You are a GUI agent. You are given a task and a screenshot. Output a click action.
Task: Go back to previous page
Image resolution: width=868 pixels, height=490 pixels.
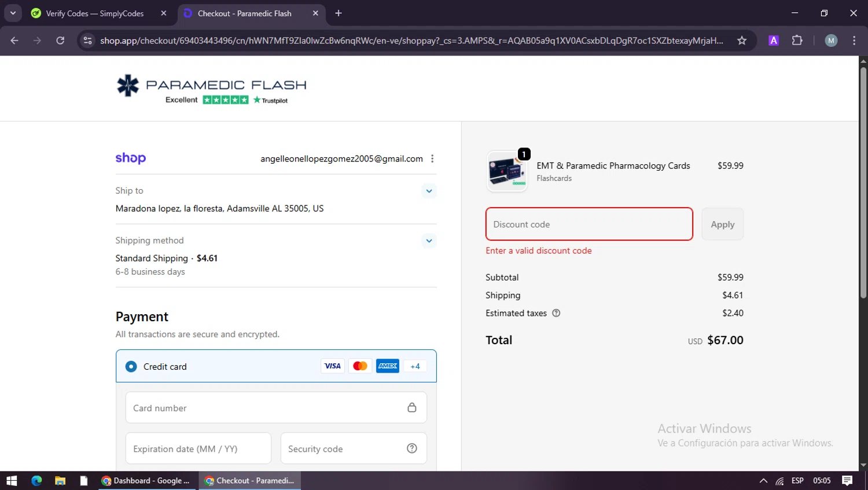[x=14, y=40]
